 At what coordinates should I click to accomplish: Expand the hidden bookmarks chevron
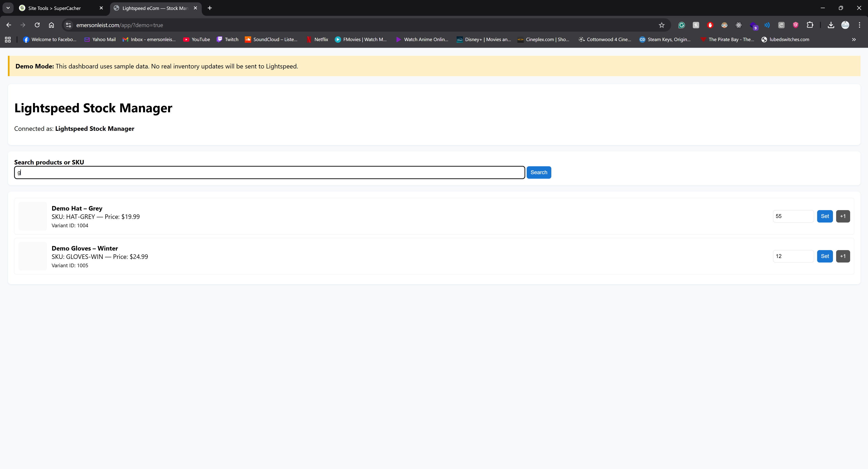tap(854, 39)
